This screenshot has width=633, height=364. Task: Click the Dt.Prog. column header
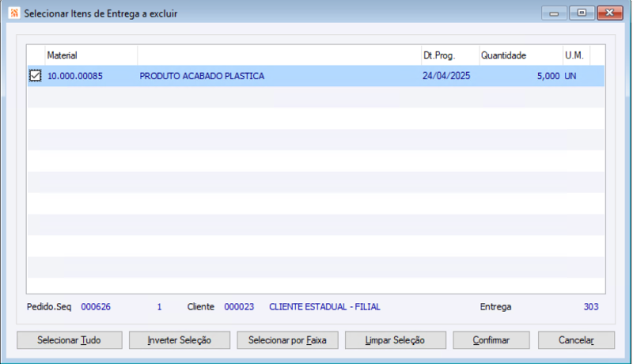[449, 55]
